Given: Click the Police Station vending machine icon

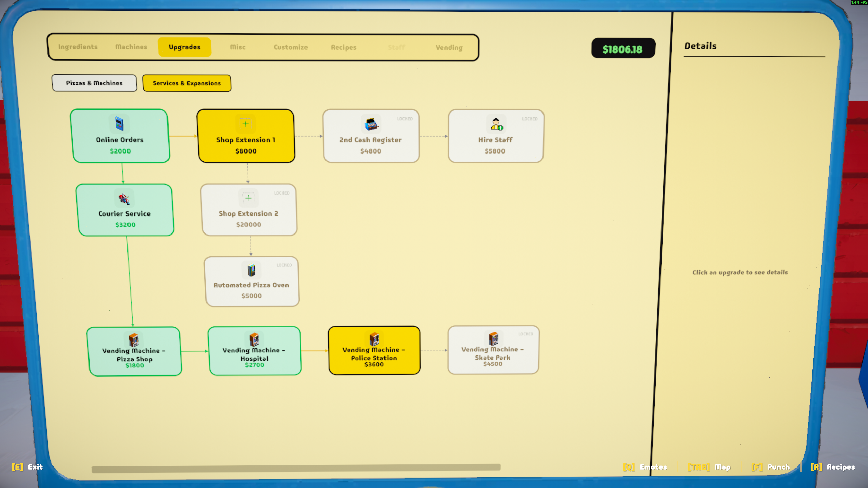Looking at the screenshot, I should [374, 339].
